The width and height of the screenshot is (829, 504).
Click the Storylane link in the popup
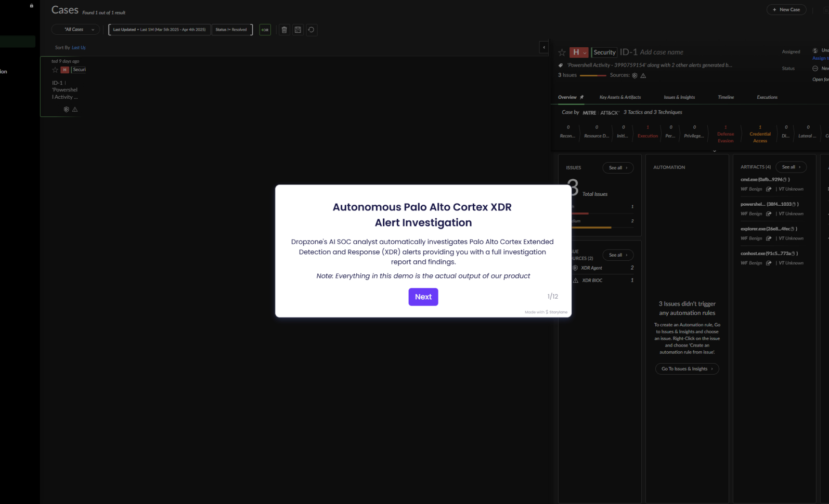coord(556,312)
